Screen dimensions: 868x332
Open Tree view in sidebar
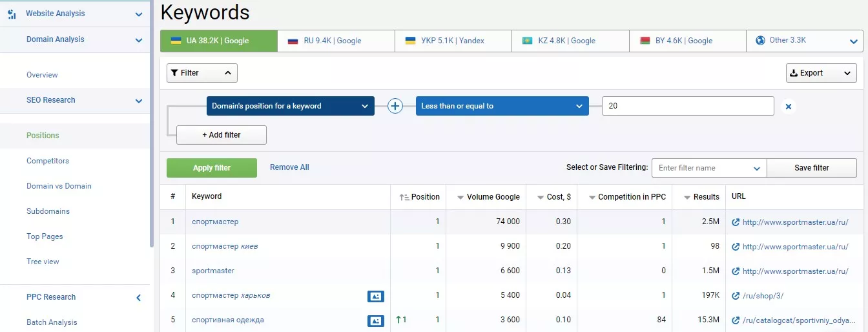[x=43, y=262]
